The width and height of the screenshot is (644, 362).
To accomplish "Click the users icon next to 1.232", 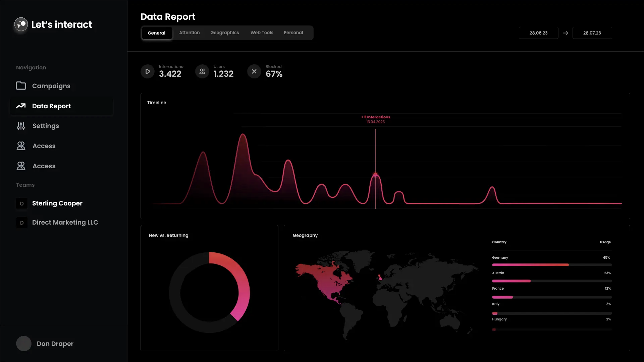I will click(x=202, y=71).
